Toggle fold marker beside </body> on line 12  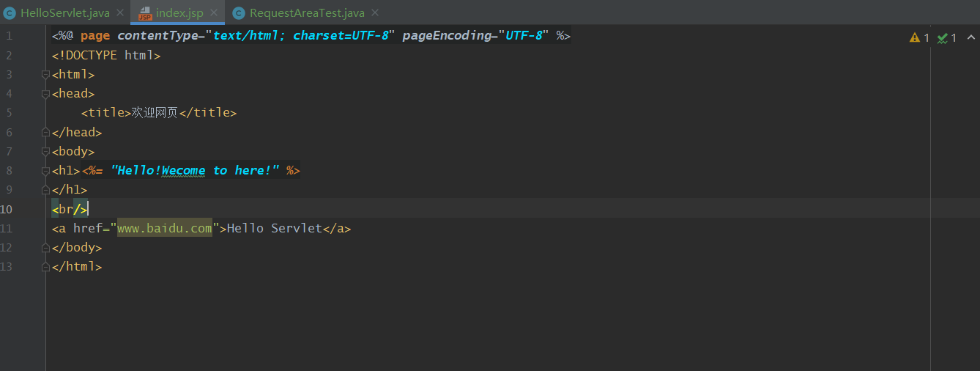click(x=45, y=248)
